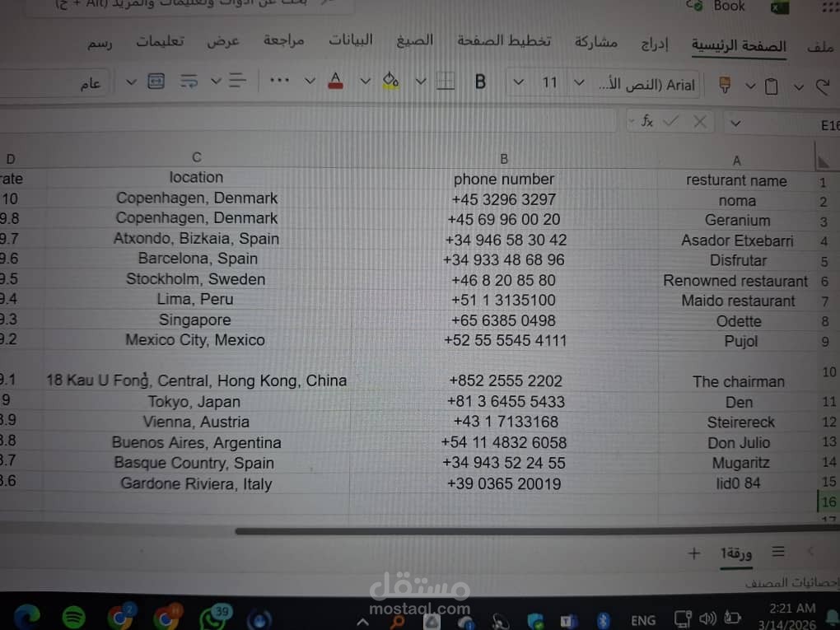Toggle the wrap text icon
Screen dimensions: 840x630
[189, 81]
